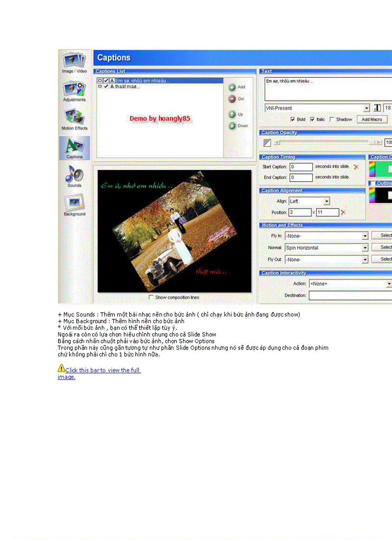
Task: Select the Captions panel icon
Action: [x=74, y=147]
